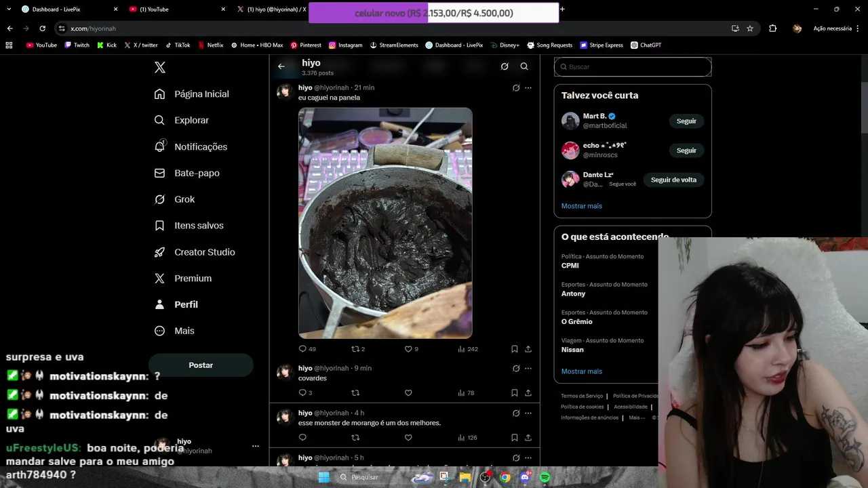The image size is (868, 488).
Task: Click the Grok icon on the 'covardes' post
Action: coord(516,369)
